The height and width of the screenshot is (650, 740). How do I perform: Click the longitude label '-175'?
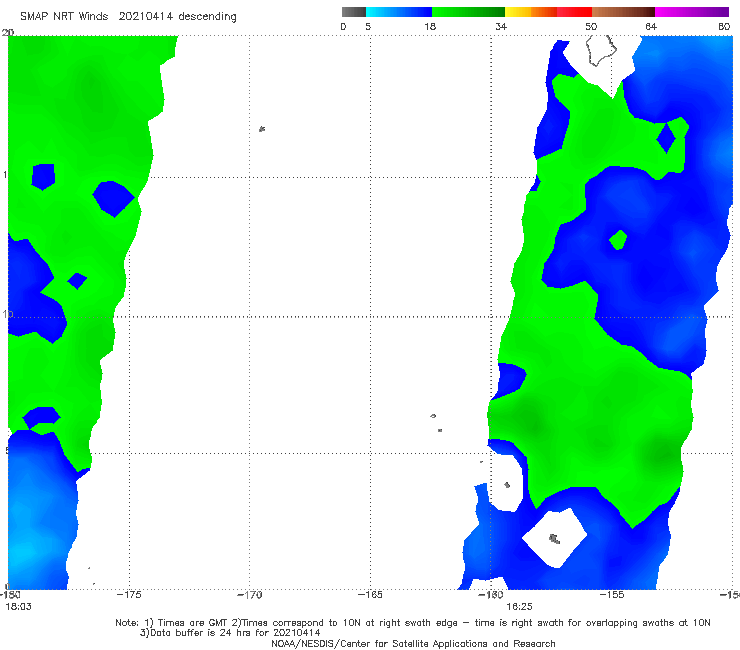pos(129,595)
